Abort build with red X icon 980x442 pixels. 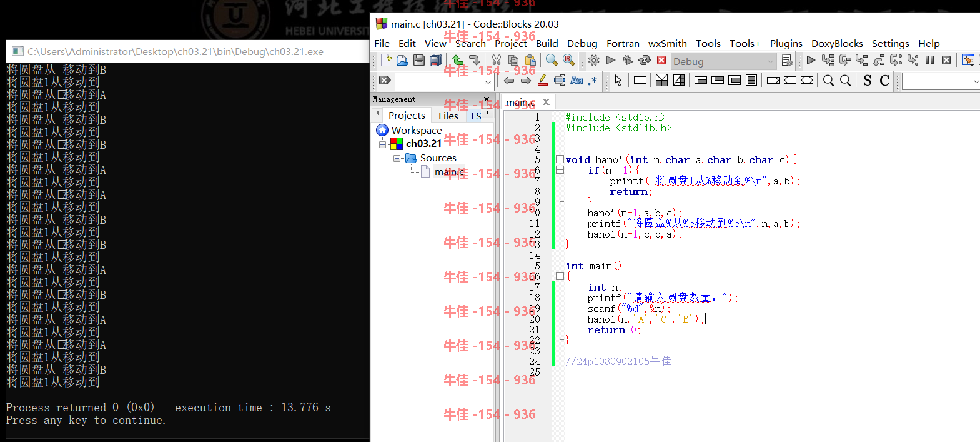point(661,61)
